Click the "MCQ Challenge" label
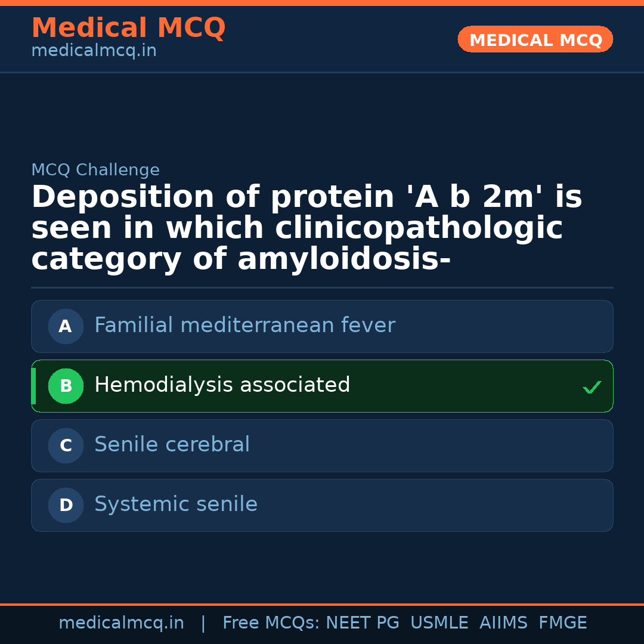 coord(95,170)
